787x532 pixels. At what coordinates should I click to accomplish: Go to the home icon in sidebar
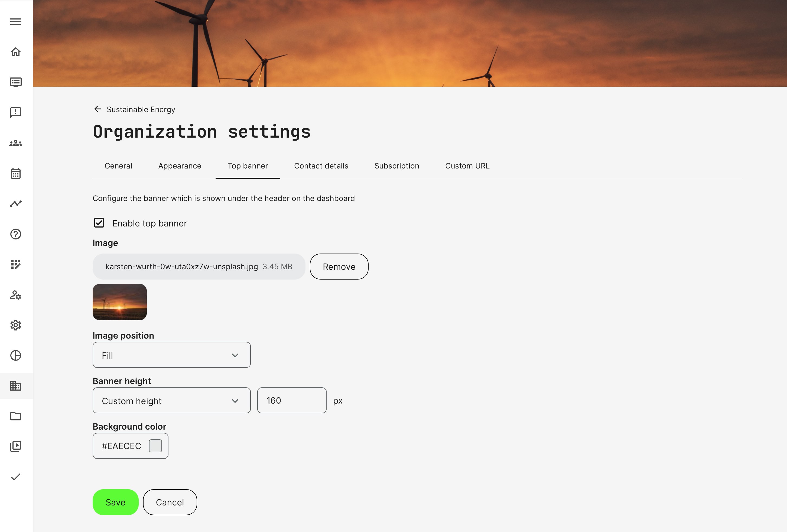(16, 52)
